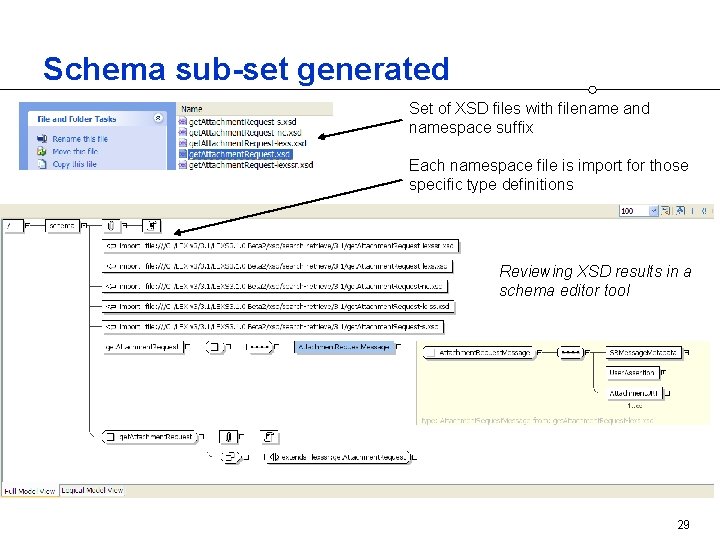720x540 pixels.
Task: Select file getAttachmentRequest-lexs.xsd
Action: point(248,143)
